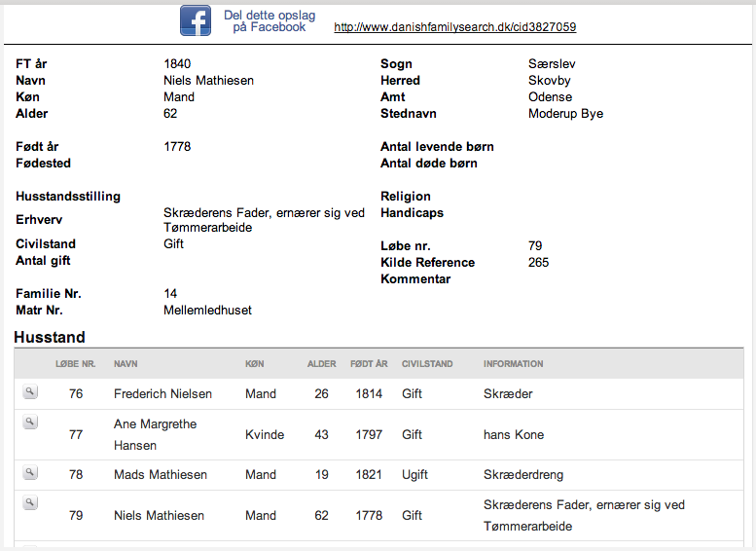Open magnifier icon for Ane Margrethe Hansen row

pyautogui.click(x=30, y=422)
